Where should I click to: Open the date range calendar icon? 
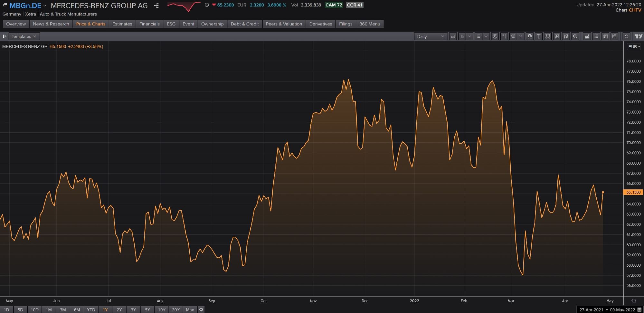639,310
